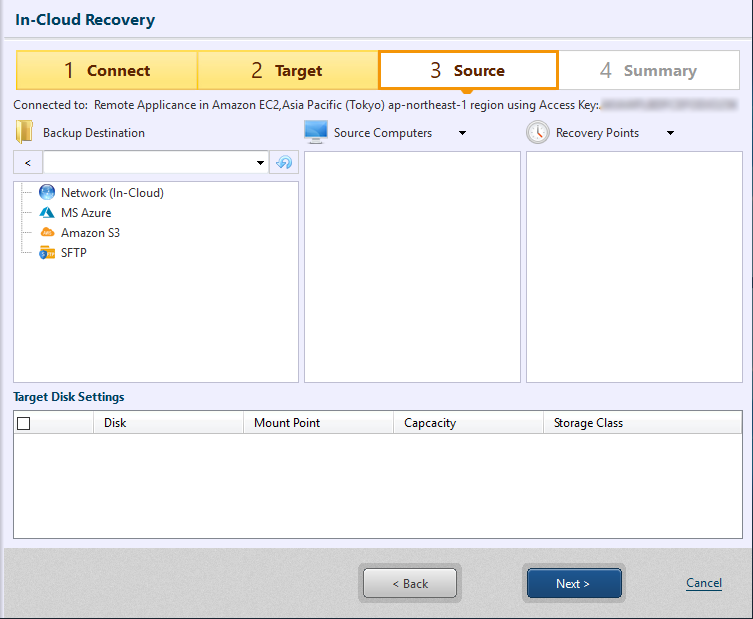This screenshot has width=753, height=619.
Task: Go to the Connect step tab
Action: click(x=107, y=71)
